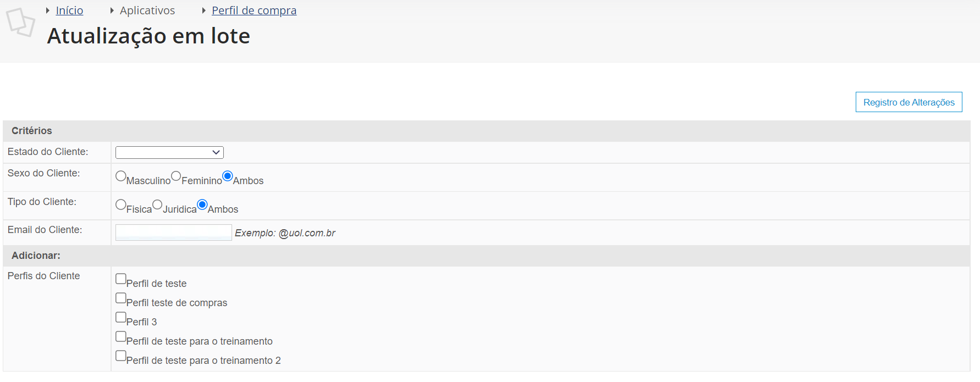Choose Ambos for Tipo do Cliente
The image size is (980, 382).
(x=202, y=204)
